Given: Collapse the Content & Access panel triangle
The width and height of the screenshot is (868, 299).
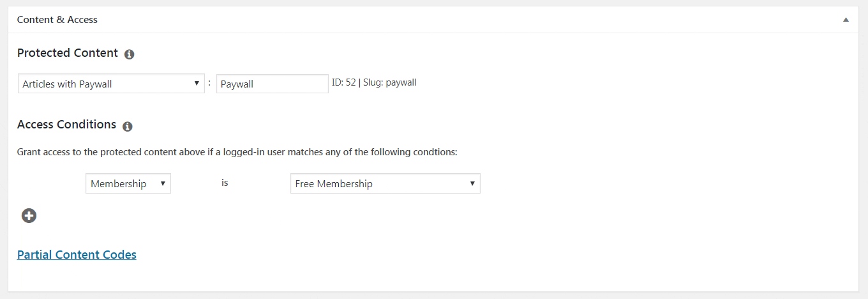Looking at the screenshot, I should [846, 20].
